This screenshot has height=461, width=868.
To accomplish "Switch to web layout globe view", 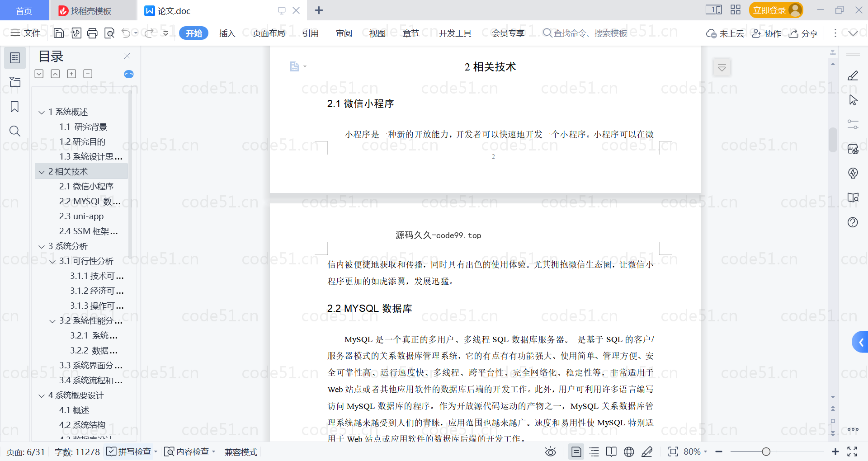I will coord(629,452).
